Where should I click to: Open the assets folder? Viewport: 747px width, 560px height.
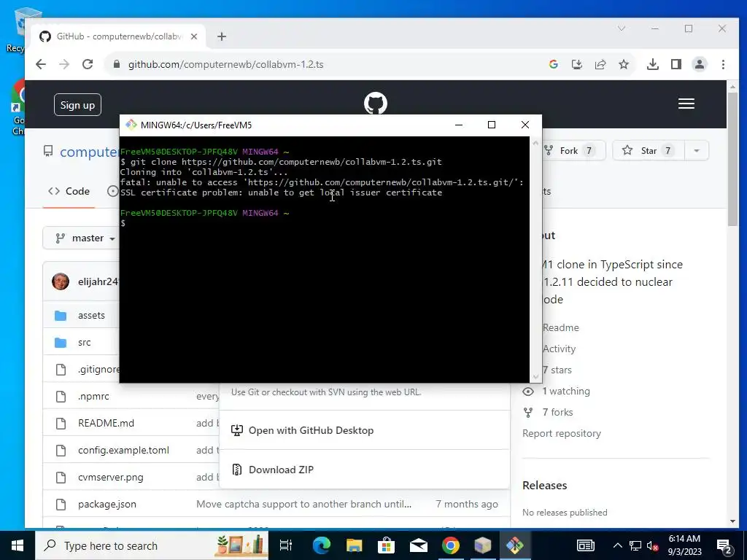[x=91, y=315]
